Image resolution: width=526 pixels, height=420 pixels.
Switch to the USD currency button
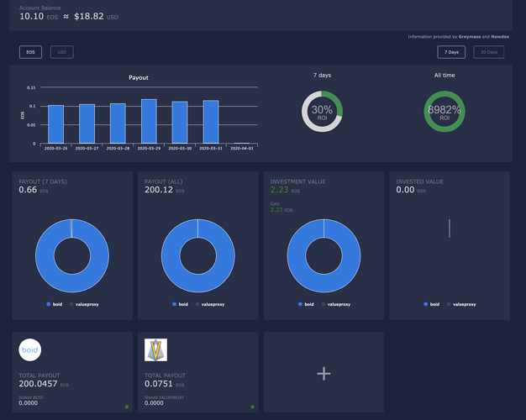[x=61, y=52]
